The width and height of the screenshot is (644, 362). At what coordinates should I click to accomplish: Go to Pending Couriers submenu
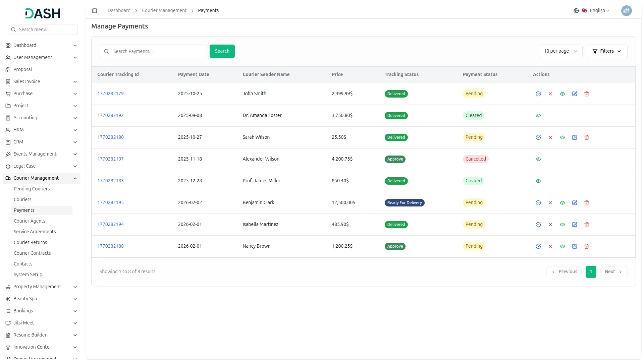point(32,189)
